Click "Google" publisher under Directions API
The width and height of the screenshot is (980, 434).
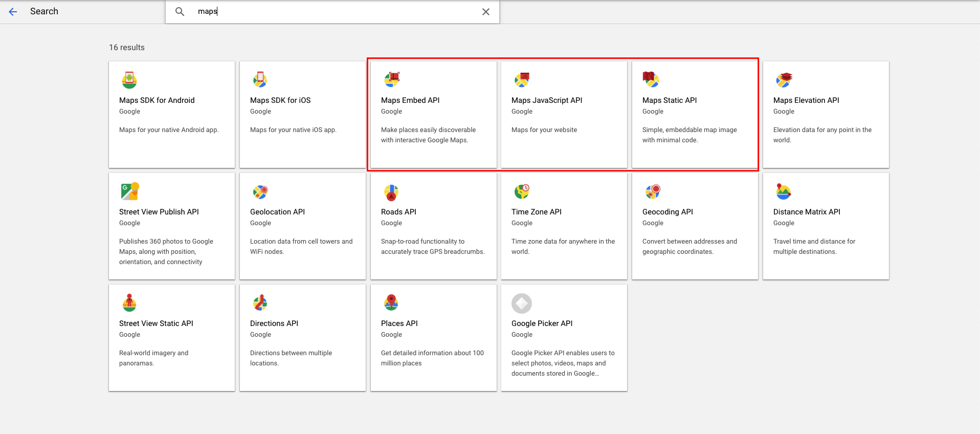tap(260, 335)
